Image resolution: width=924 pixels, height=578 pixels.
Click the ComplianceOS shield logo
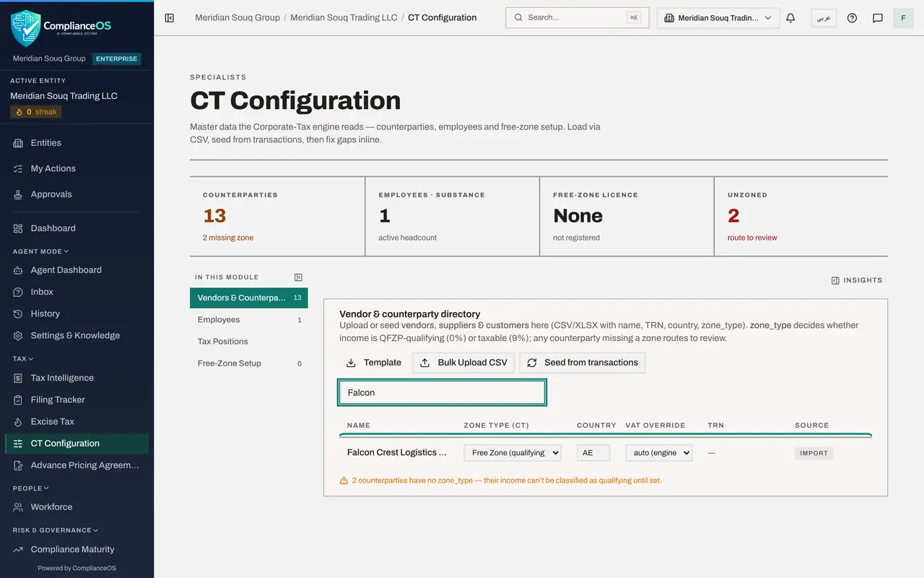(25, 28)
